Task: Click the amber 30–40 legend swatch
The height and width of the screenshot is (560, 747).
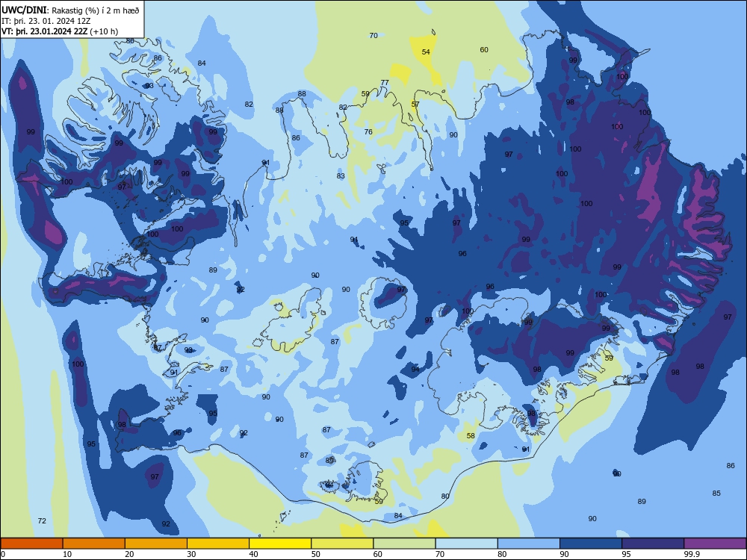Action: tap(218, 544)
